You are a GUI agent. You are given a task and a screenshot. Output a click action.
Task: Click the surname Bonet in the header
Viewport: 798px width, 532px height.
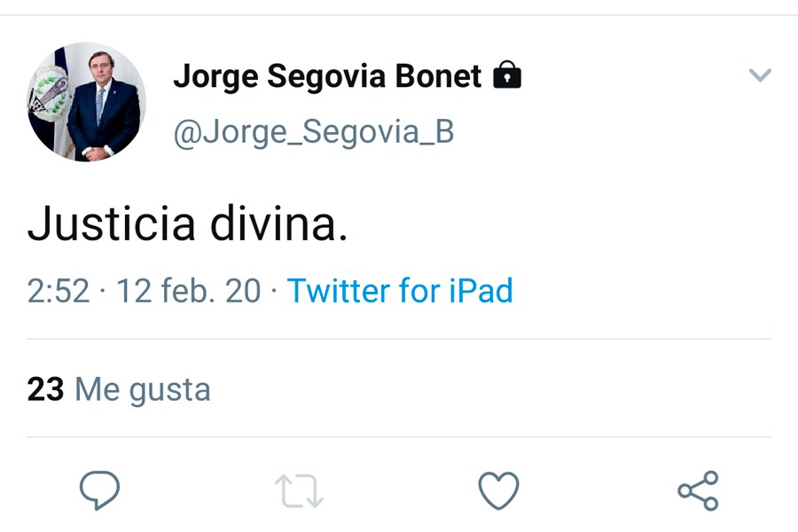438,77
